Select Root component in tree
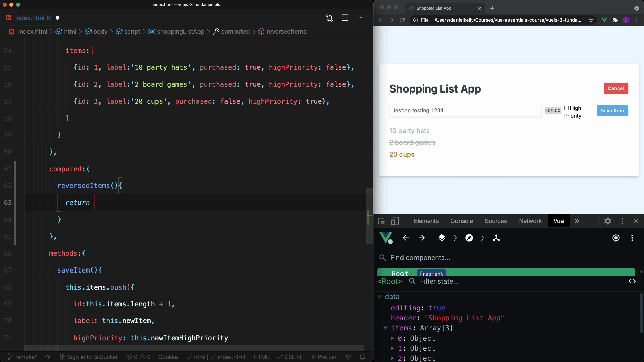This screenshot has width=644, height=362. 506,273
